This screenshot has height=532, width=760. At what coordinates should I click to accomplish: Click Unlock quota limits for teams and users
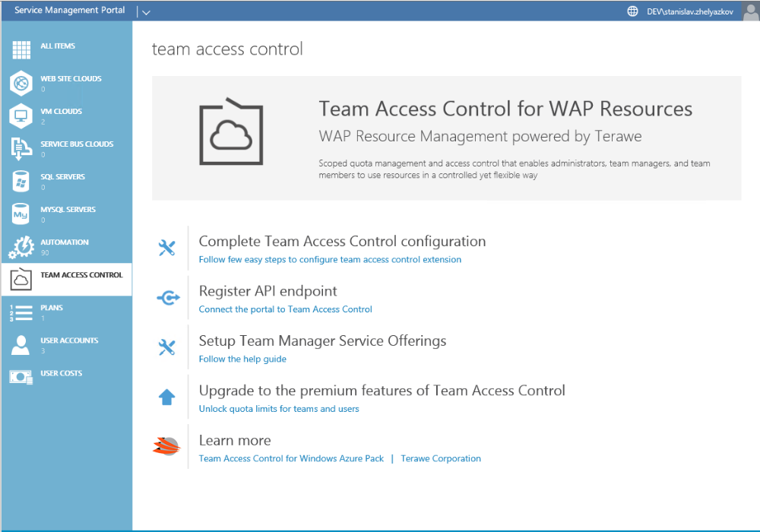point(279,409)
